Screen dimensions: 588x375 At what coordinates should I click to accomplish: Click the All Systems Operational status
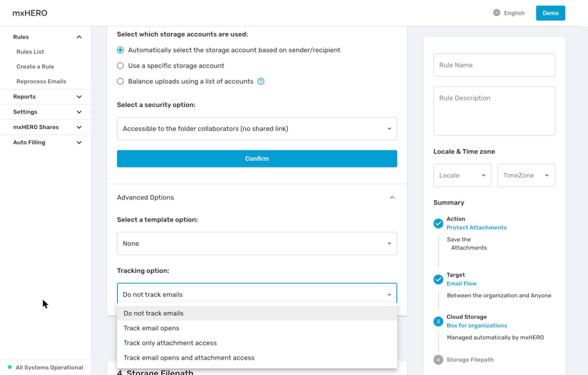[45, 367]
